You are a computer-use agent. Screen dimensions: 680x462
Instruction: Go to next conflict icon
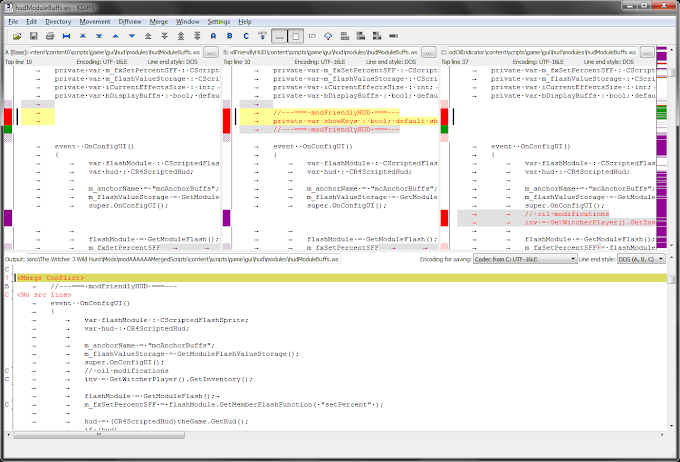click(164, 36)
